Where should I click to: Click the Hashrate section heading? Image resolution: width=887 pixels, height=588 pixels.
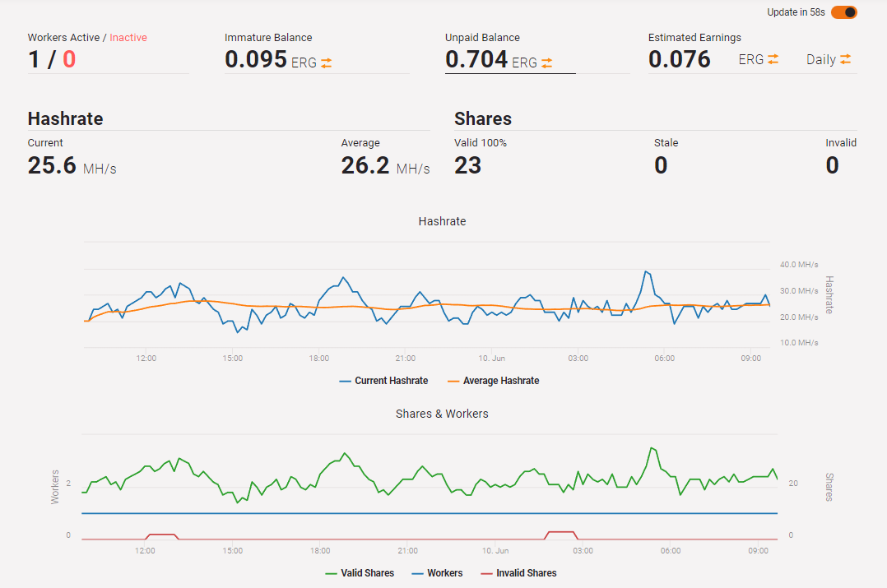point(66,118)
